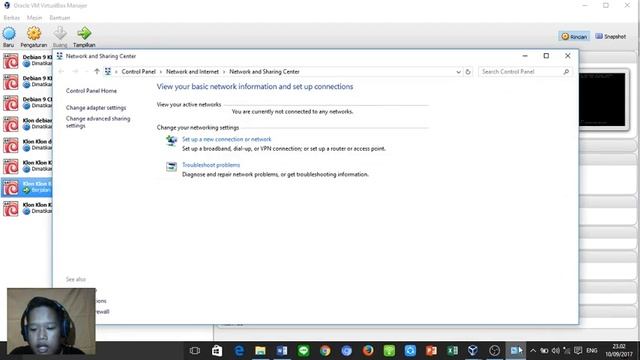Click the volume icon in system tray
The width and height of the screenshot is (640, 360).
click(x=556, y=351)
